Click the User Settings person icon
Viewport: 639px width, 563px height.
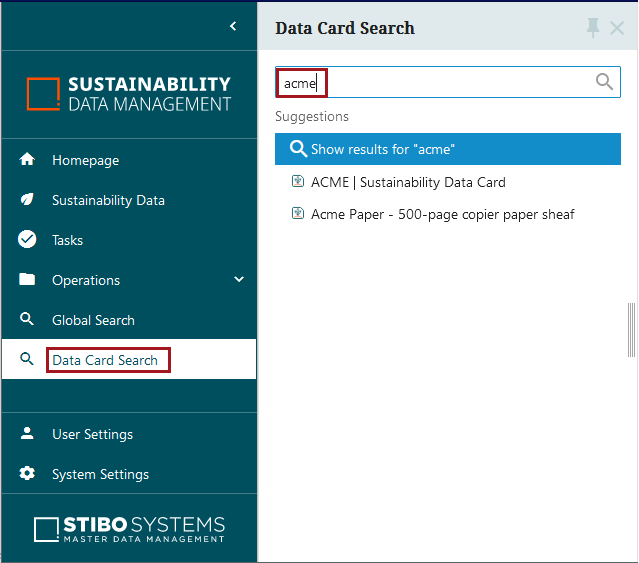click(x=28, y=434)
